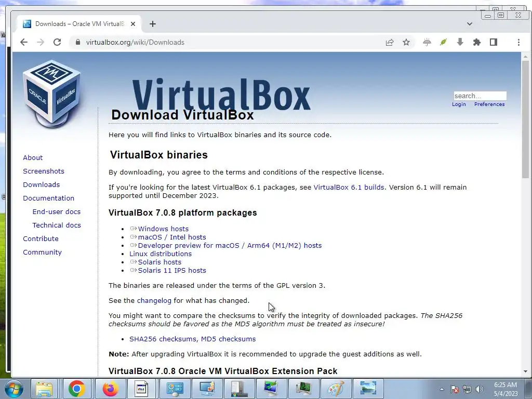Follow the VirtualBox 6.1 builds link
The height and width of the screenshot is (399, 532).
coord(349,187)
